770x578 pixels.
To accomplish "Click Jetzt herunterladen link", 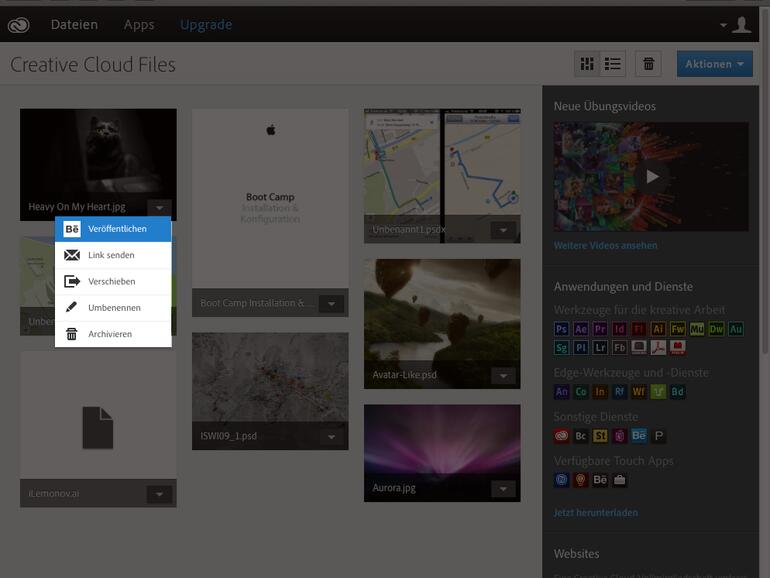I will (x=596, y=513).
